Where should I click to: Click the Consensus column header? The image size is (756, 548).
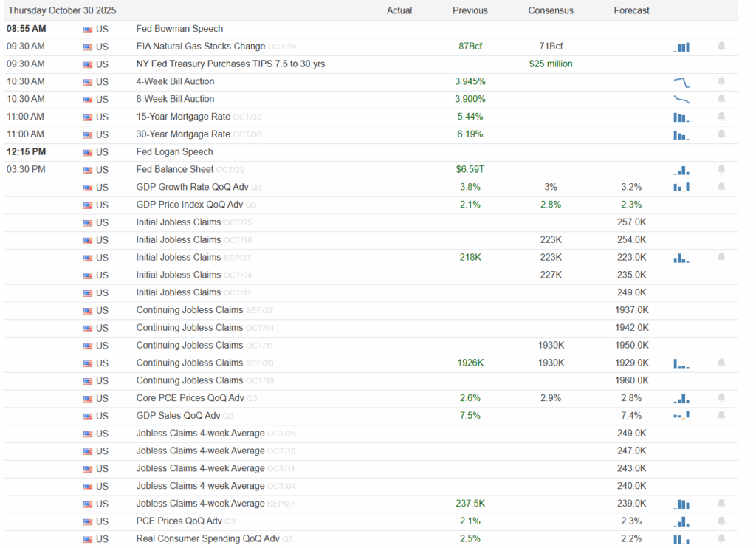[x=551, y=11]
